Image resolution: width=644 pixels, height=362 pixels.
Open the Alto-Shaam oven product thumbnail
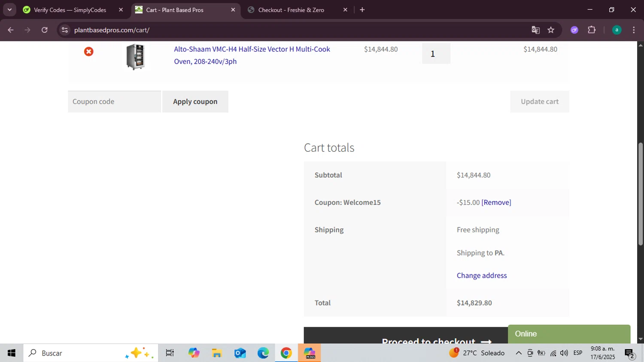(x=136, y=57)
